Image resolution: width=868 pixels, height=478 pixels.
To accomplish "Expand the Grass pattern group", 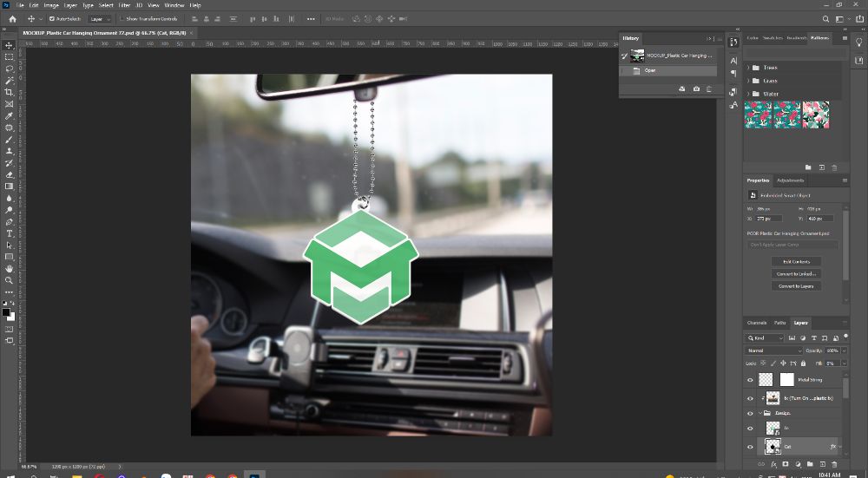I will (748, 81).
